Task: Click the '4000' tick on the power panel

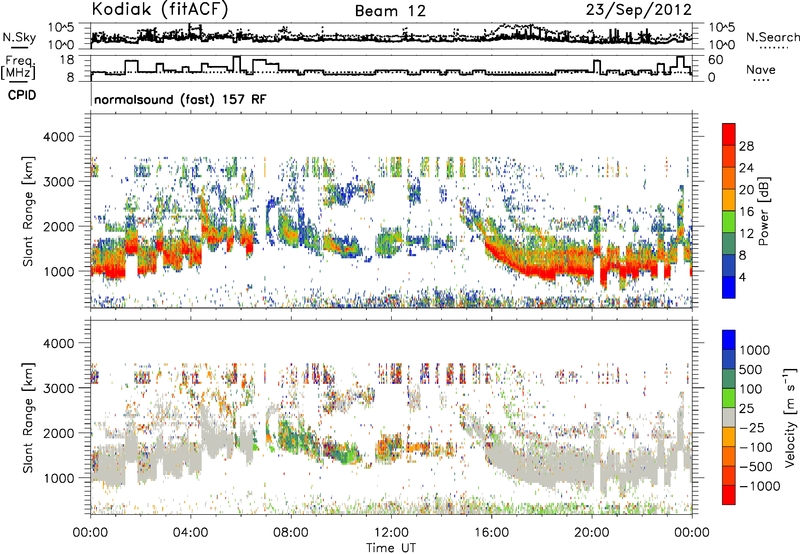Action: pyautogui.click(x=58, y=137)
